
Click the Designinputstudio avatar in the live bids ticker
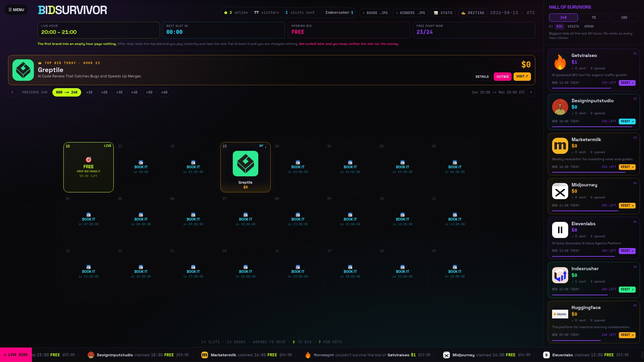91,355
